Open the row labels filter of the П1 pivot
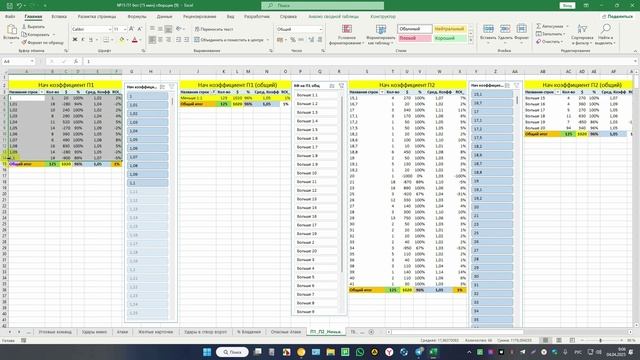The image size is (640, 360). click(42, 92)
